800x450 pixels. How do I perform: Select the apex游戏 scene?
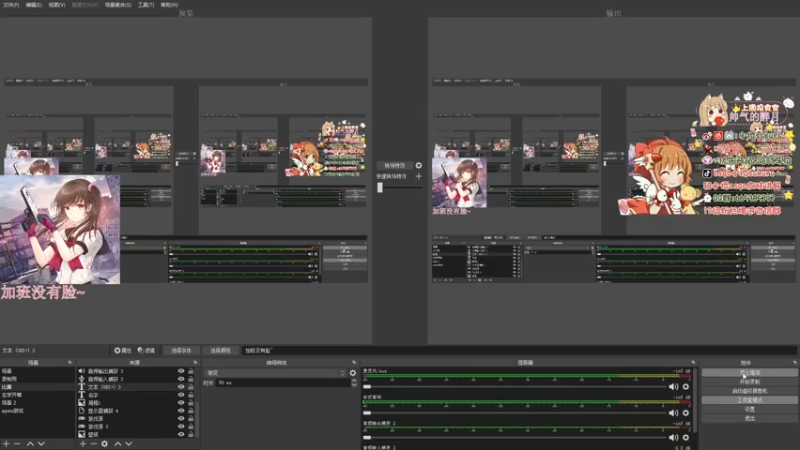37,411
